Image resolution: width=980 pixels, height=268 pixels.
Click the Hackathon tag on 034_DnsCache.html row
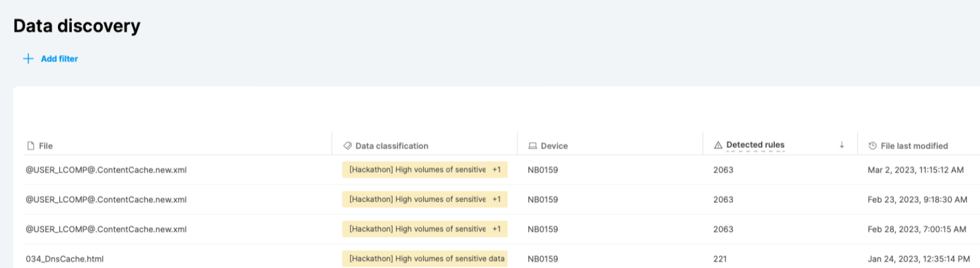425,259
